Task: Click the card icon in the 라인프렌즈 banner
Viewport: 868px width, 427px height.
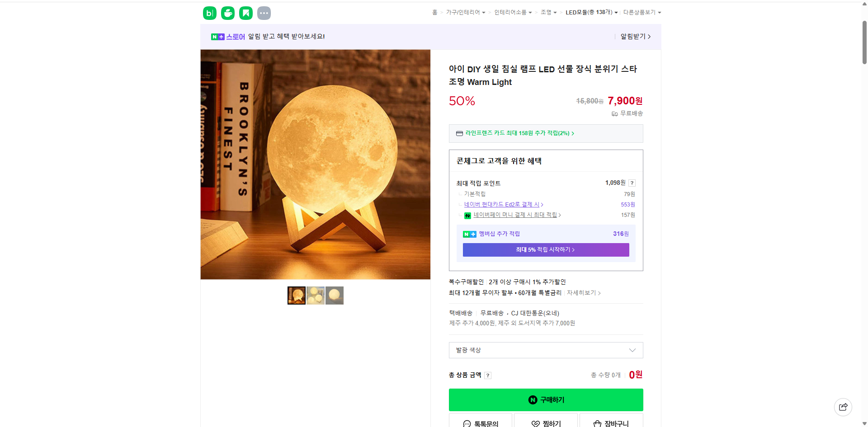Action: click(459, 133)
